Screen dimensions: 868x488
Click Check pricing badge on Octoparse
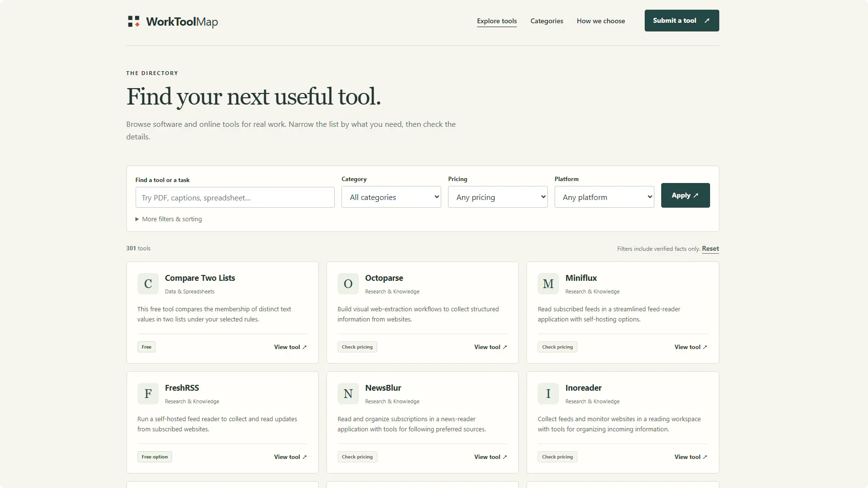coord(357,347)
